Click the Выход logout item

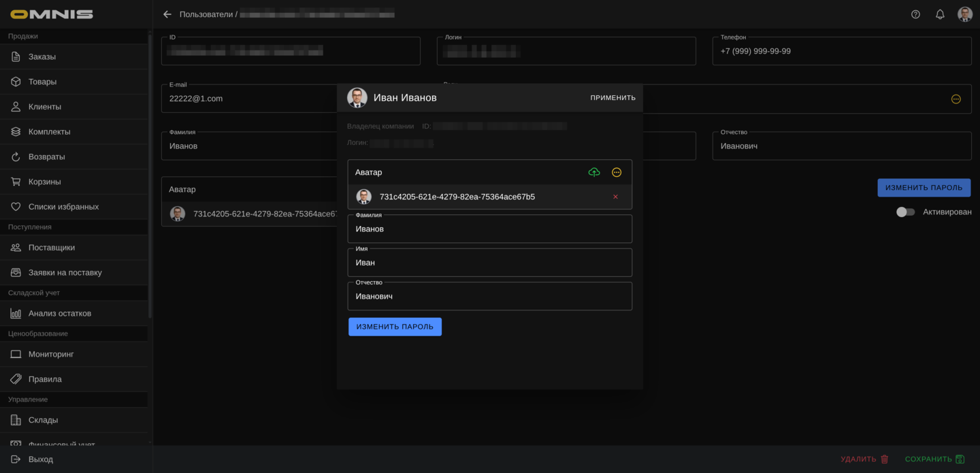click(x=41, y=459)
